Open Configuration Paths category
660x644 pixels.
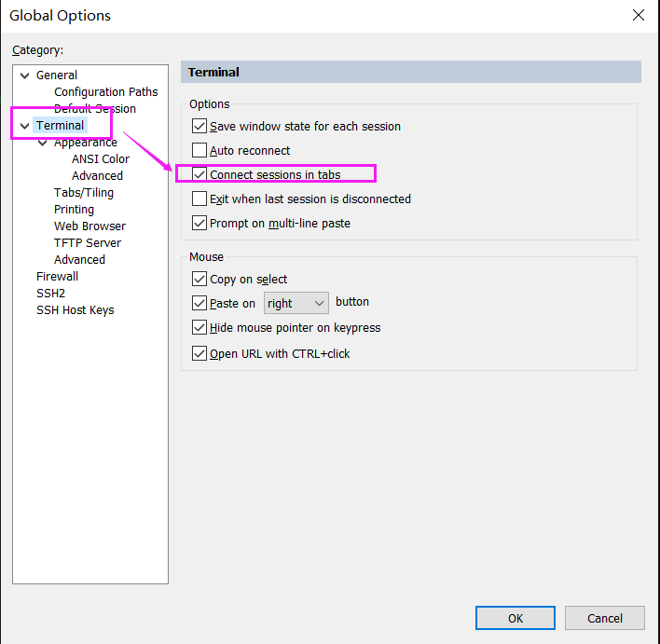click(106, 91)
